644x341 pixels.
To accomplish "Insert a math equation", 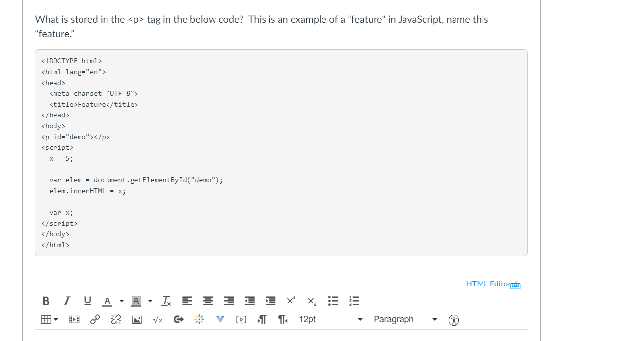I will (158, 319).
